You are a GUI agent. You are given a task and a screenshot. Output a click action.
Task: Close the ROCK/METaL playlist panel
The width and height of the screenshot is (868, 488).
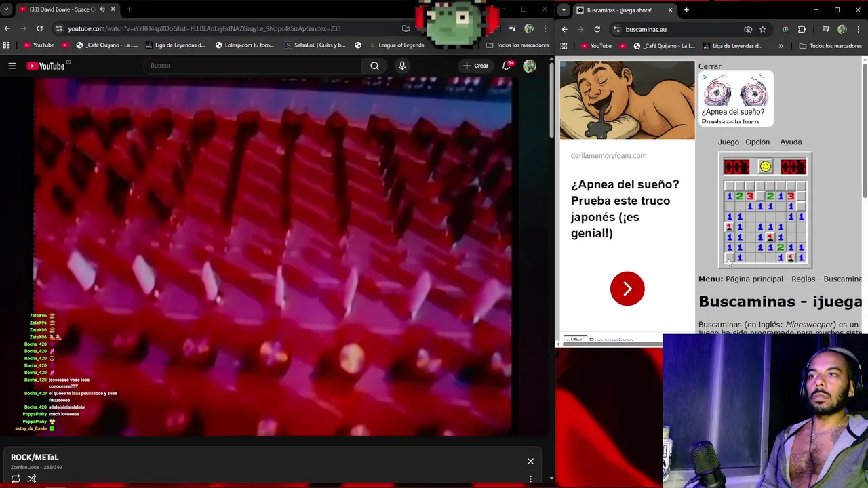click(530, 462)
